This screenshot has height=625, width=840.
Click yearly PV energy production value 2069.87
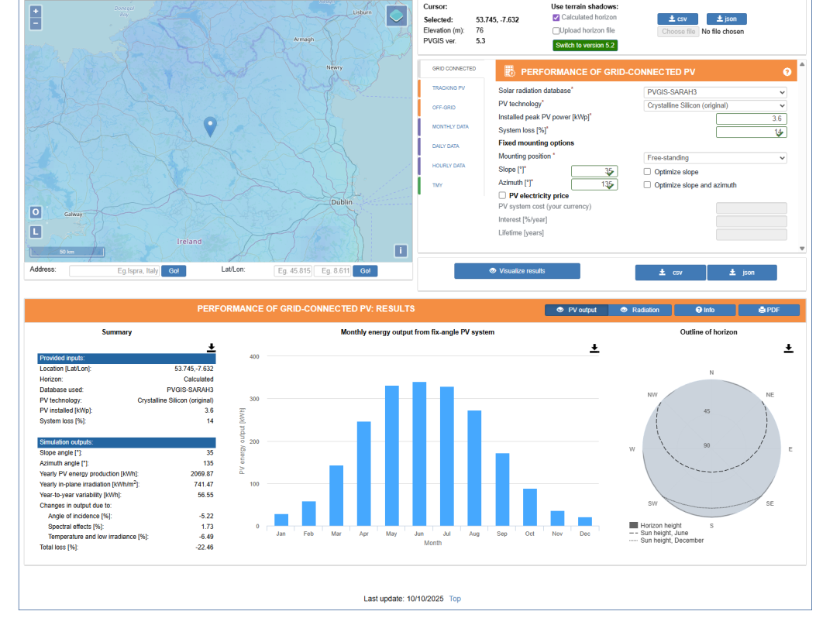(202, 474)
